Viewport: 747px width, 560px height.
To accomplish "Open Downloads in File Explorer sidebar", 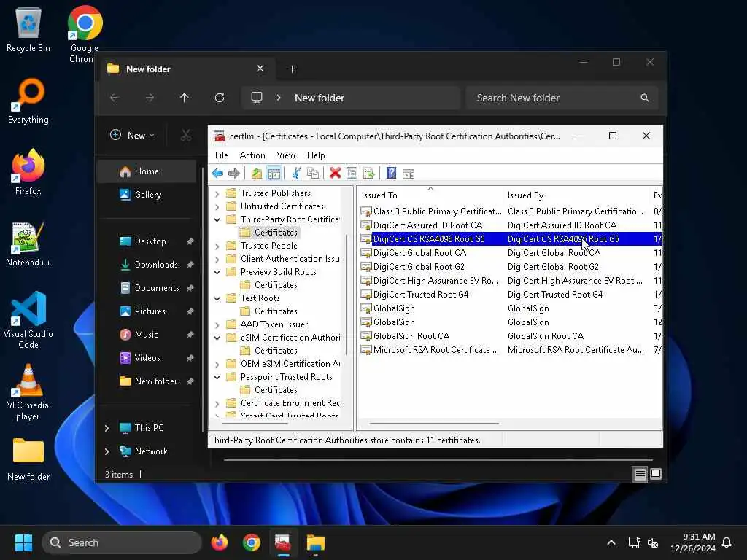I will [x=147, y=264].
